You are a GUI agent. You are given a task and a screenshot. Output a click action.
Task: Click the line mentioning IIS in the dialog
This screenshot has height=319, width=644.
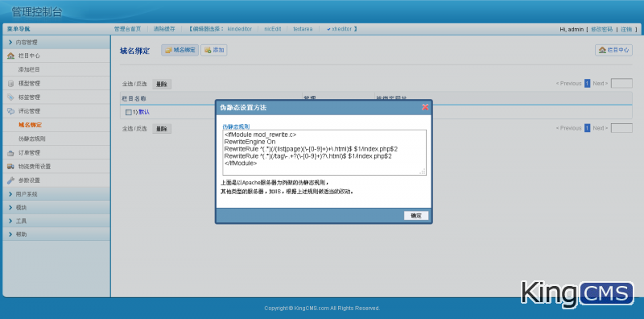pos(287,192)
